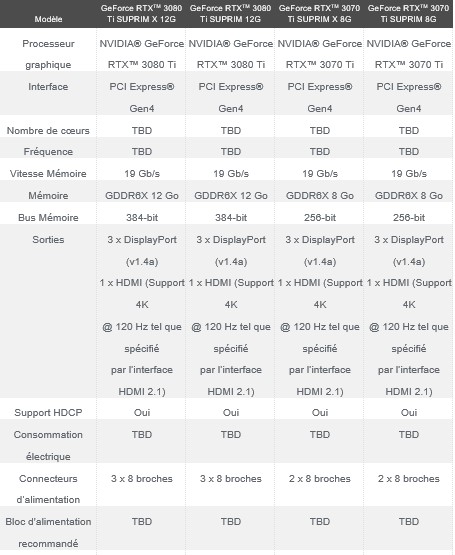Image resolution: width=455 pixels, height=555 pixels.
Task: Click the RTX 3070 Ti SUPRIM 8G header
Action: coord(409,13)
